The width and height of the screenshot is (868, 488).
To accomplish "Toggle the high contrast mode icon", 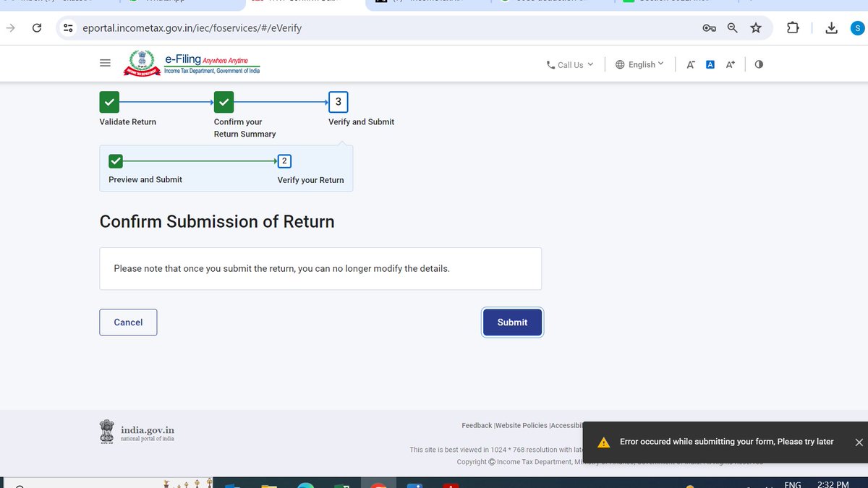I will pos(759,64).
